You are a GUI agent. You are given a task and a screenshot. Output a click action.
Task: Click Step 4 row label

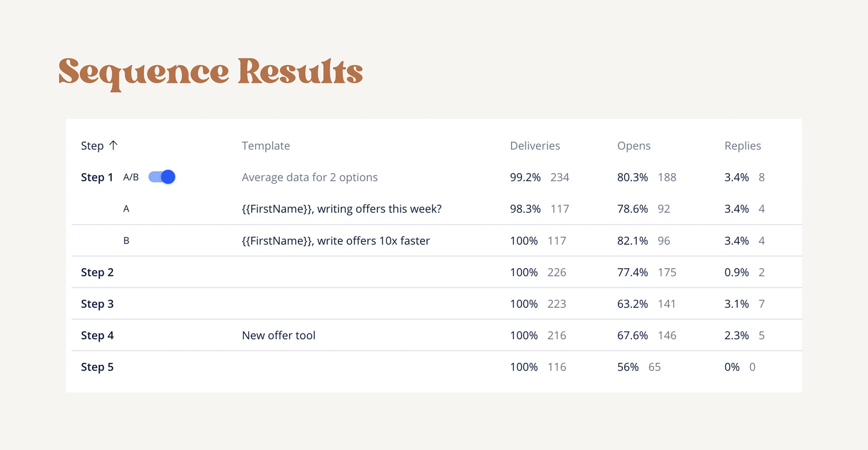(97, 335)
